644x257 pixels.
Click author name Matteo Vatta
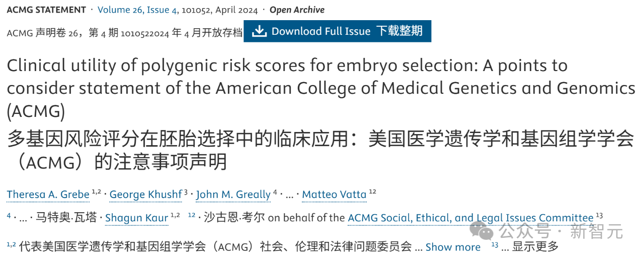pos(334,194)
